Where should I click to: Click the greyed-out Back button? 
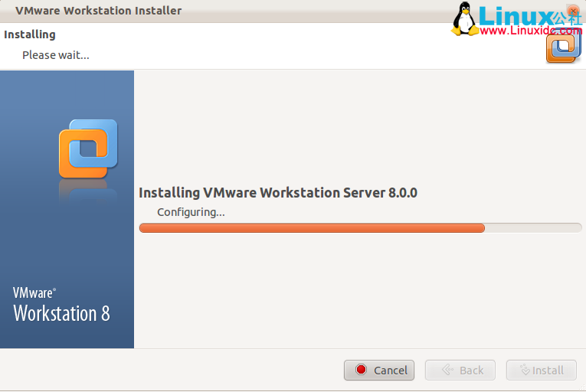click(x=460, y=370)
